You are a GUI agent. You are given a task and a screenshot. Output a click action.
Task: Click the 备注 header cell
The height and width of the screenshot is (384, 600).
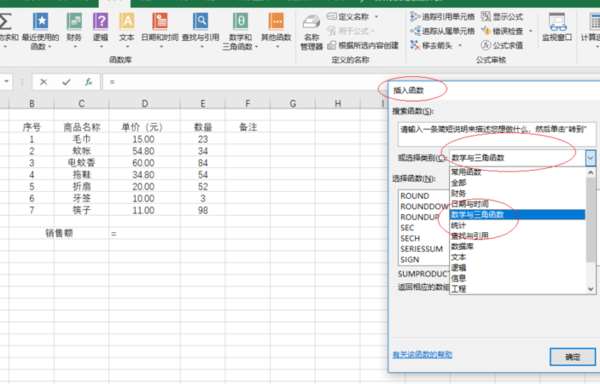(x=248, y=127)
